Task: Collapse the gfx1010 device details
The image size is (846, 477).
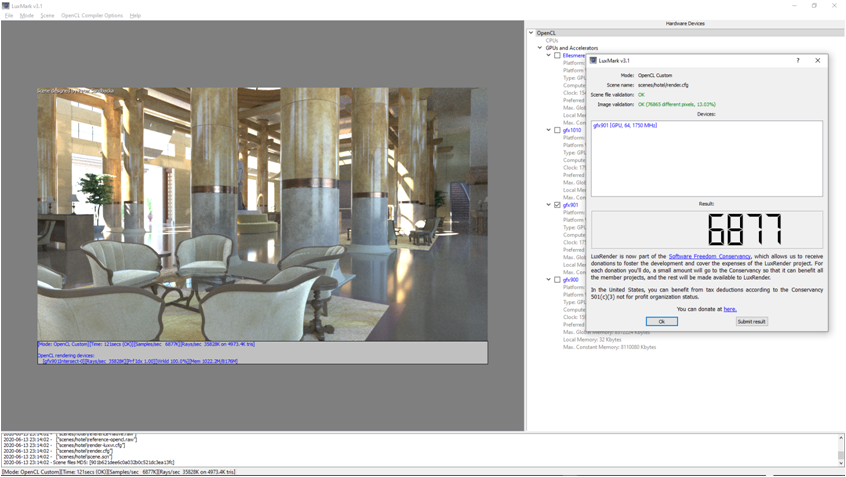Action: click(x=549, y=130)
